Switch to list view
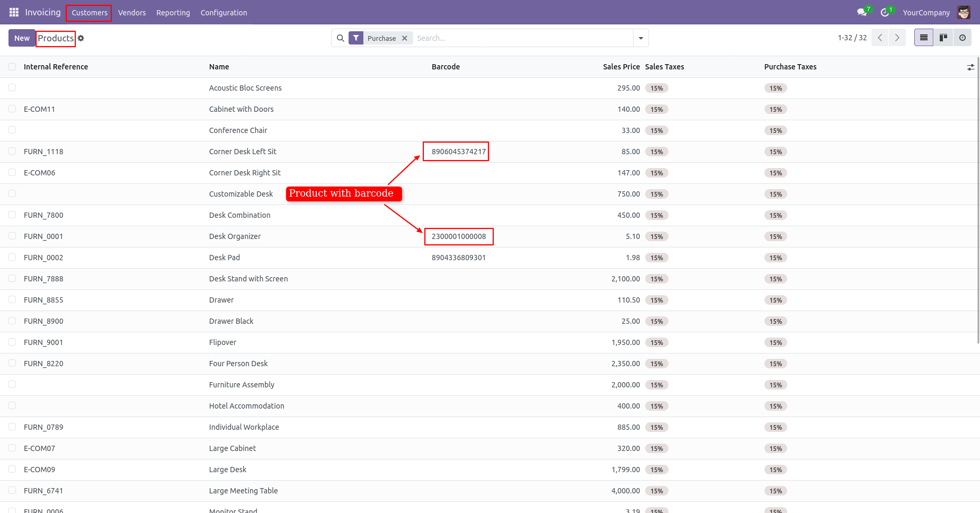Image resolution: width=980 pixels, height=513 pixels. click(x=924, y=38)
